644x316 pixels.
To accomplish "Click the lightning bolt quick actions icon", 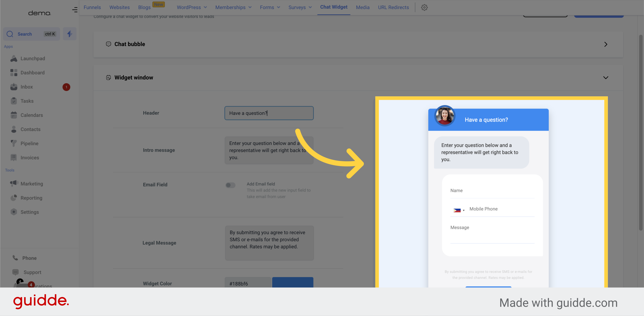I will point(70,34).
